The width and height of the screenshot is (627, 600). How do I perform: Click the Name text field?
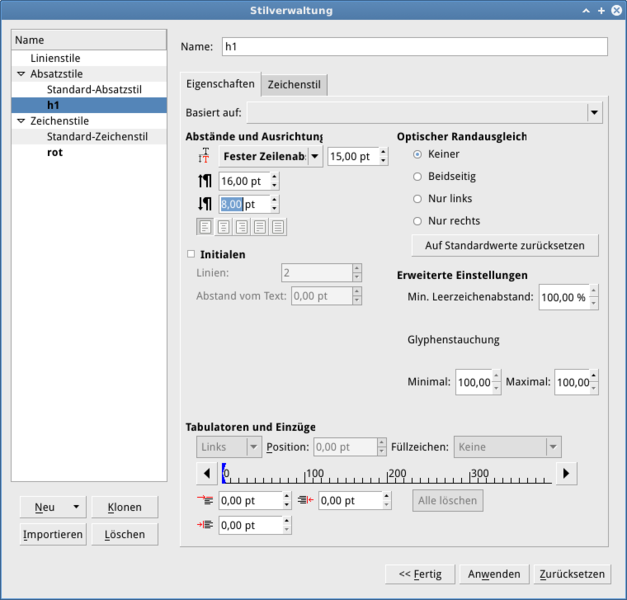(x=413, y=47)
